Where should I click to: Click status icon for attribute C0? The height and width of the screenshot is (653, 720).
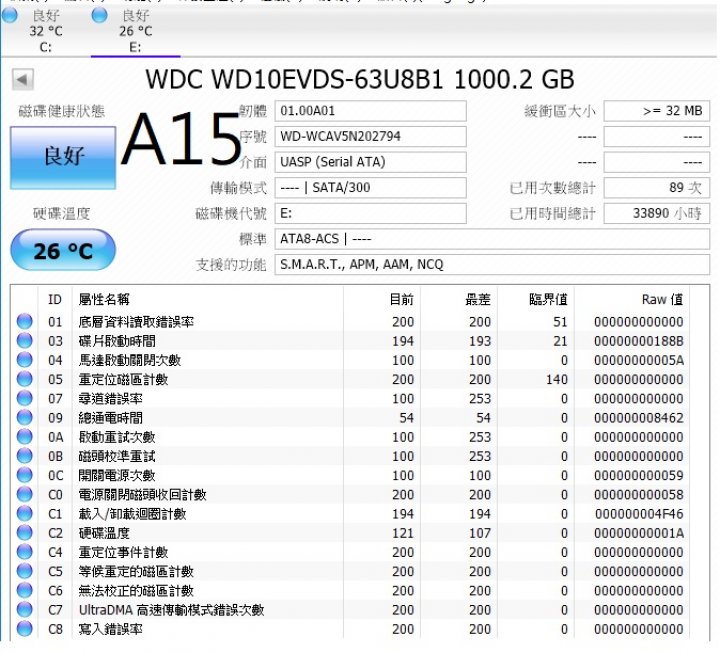click(x=24, y=495)
